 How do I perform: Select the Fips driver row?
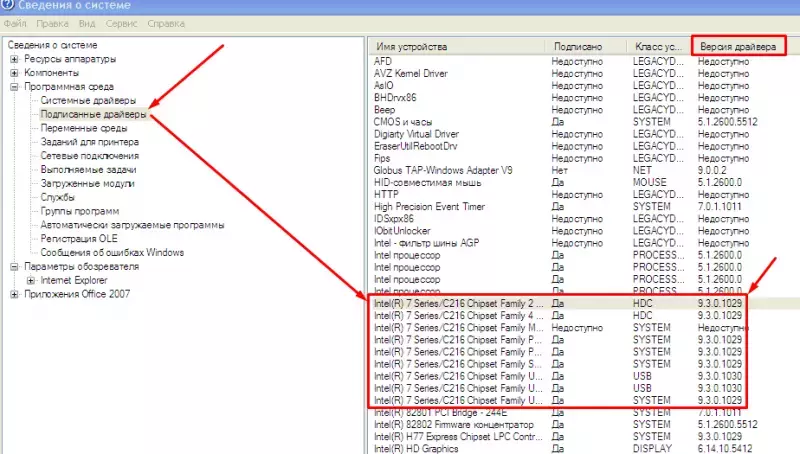(x=584, y=158)
